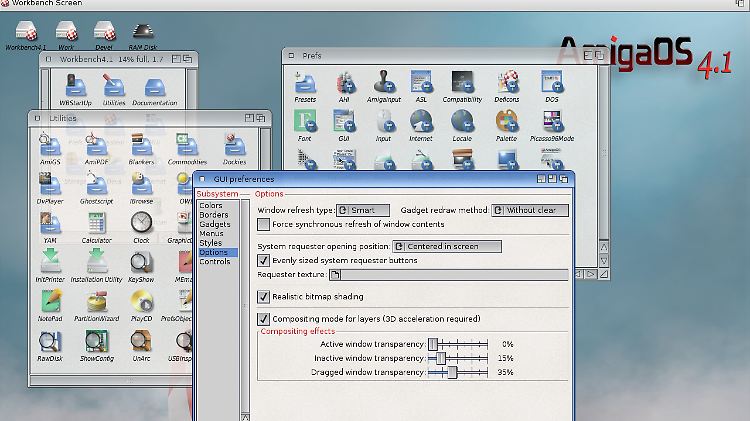Expand Gadget redraw method chooser

(531, 210)
